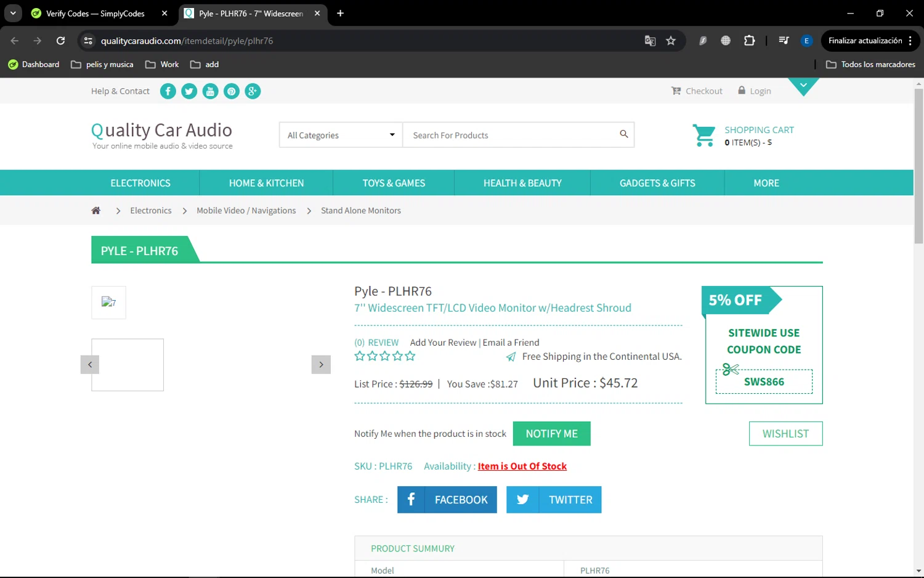Open the MORE menu
Viewport: 924px width, 578px height.
[x=766, y=183]
